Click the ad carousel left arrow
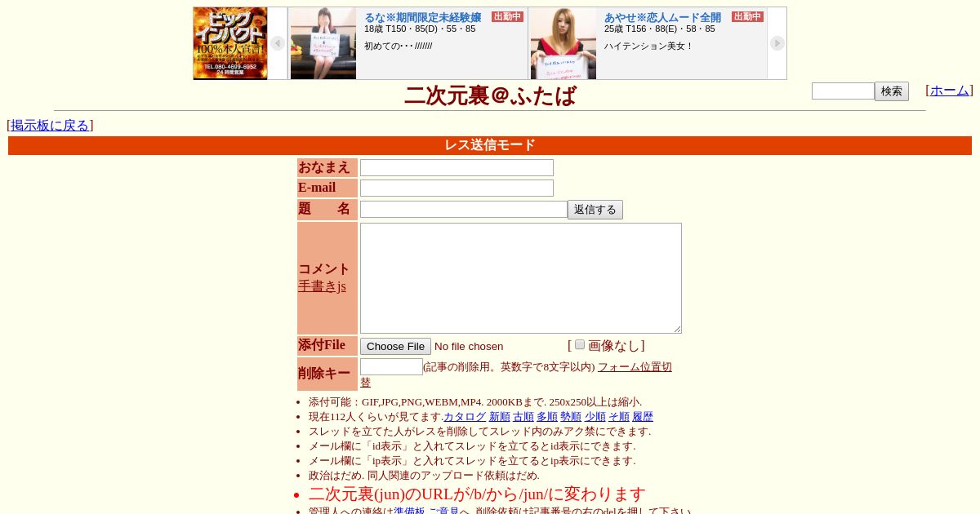Image resolution: width=980 pixels, height=514 pixels. click(x=278, y=43)
